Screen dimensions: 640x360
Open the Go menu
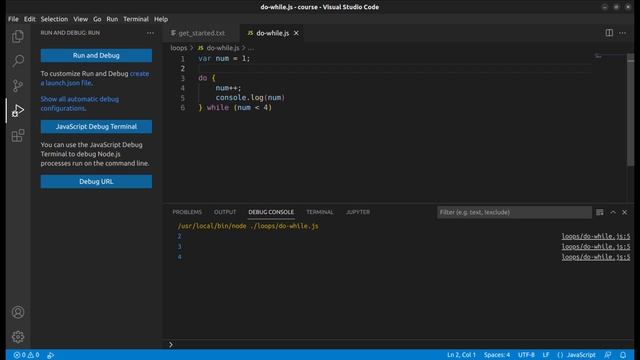(x=97, y=19)
